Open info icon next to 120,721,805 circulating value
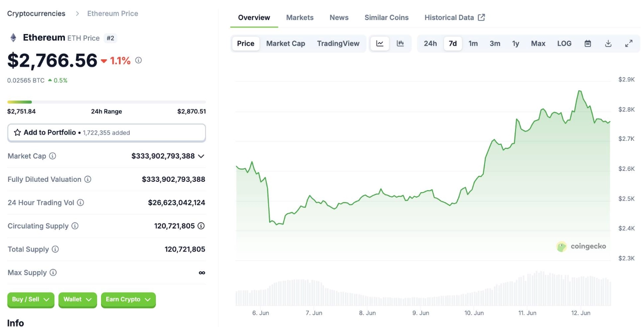 pos(201,226)
